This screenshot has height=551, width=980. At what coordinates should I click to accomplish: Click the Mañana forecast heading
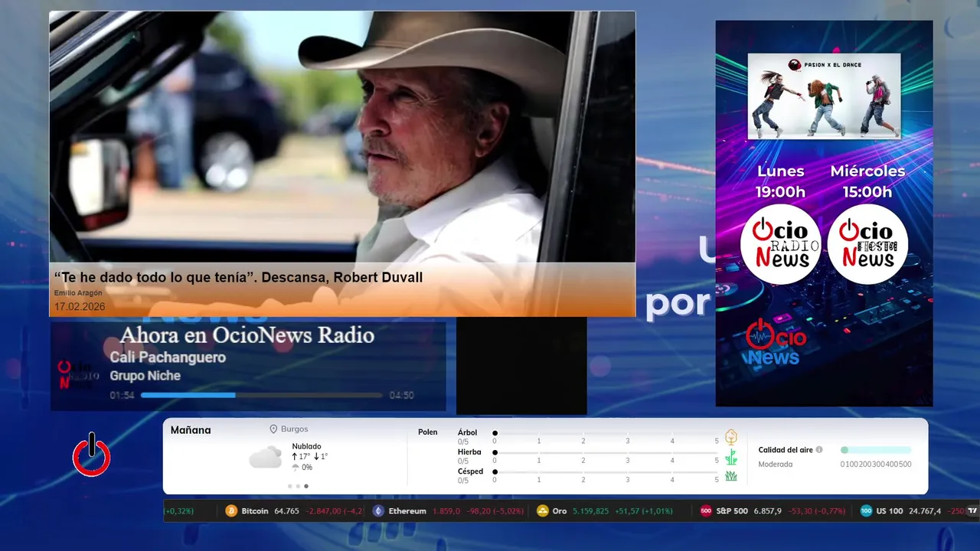[191, 430]
